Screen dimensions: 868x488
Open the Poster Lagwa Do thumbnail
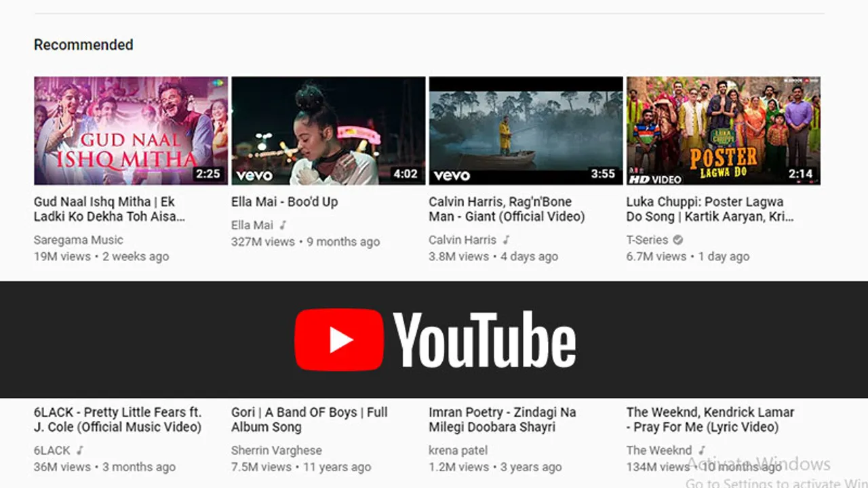[723, 130]
